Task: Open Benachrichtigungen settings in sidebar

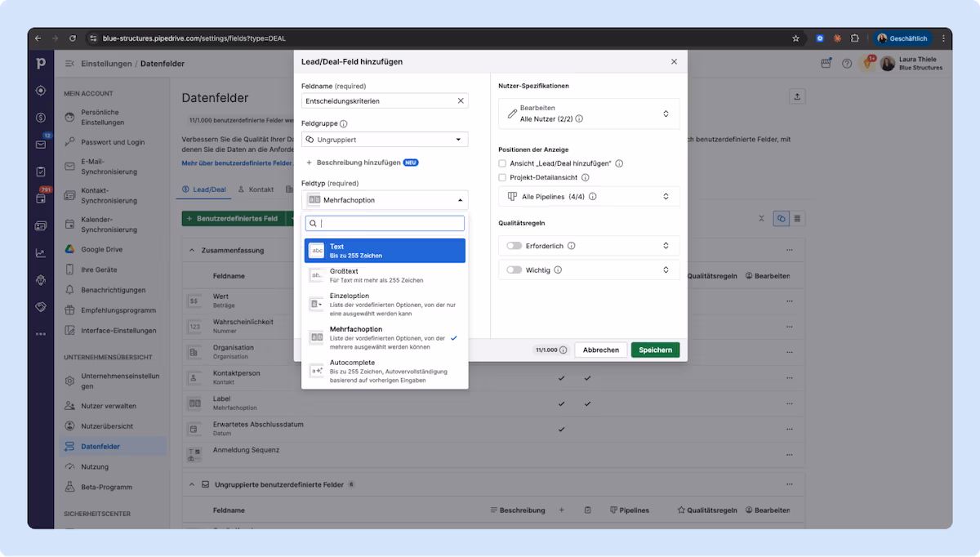Action: (x=113, y=290)
